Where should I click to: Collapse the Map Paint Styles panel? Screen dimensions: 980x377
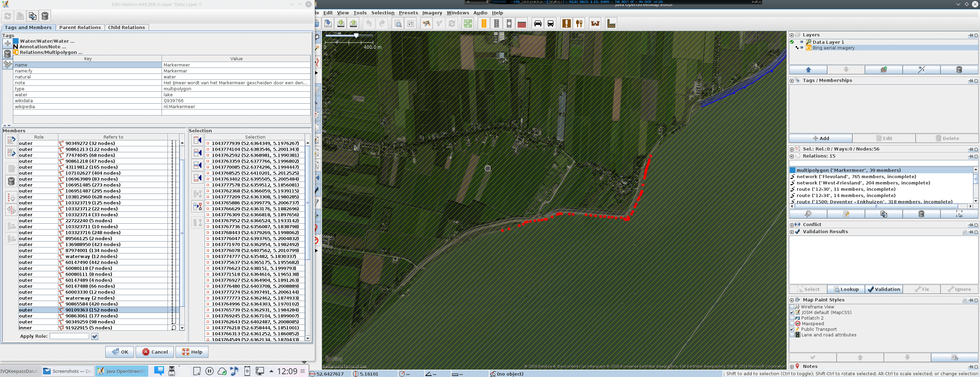coord(792,300)
